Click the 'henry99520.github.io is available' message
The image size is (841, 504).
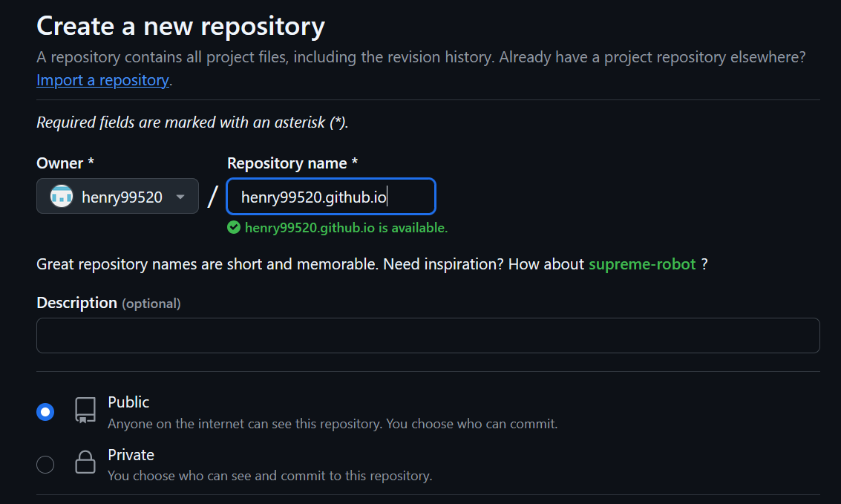(346, 228)
